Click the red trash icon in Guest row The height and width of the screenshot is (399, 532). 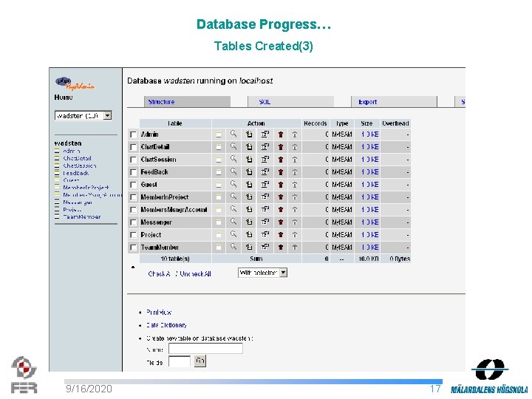[281, 185]
